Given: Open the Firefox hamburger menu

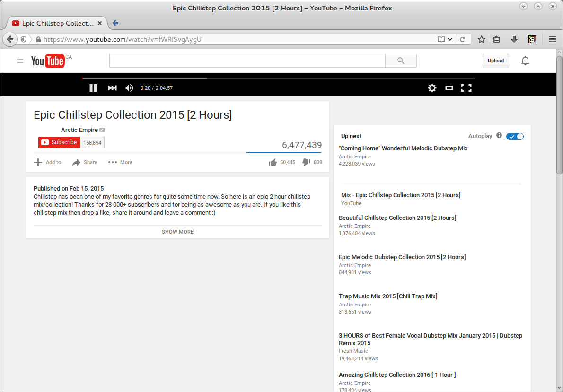Looking at the screenshot, I should tap(552, 39).
